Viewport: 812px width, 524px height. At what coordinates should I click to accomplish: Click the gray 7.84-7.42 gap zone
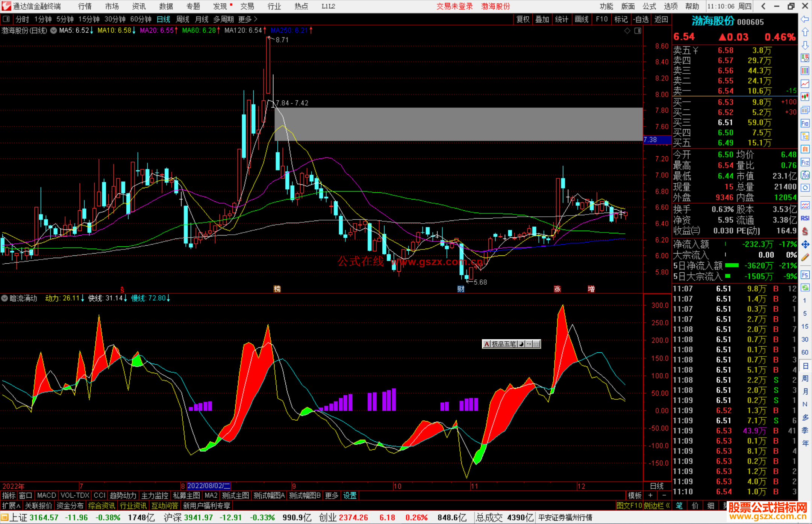pos(458,124)
